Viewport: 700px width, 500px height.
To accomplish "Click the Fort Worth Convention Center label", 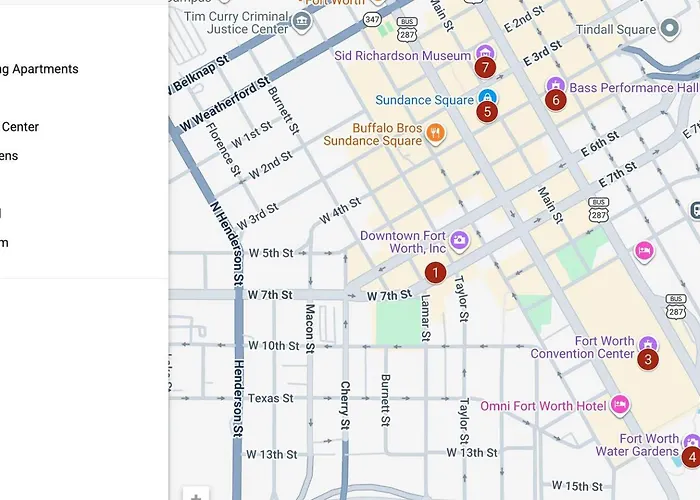I will click(x=582, y=347).
